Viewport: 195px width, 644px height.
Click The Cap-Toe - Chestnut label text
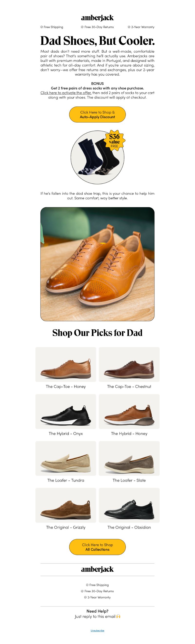click(129, 386)
